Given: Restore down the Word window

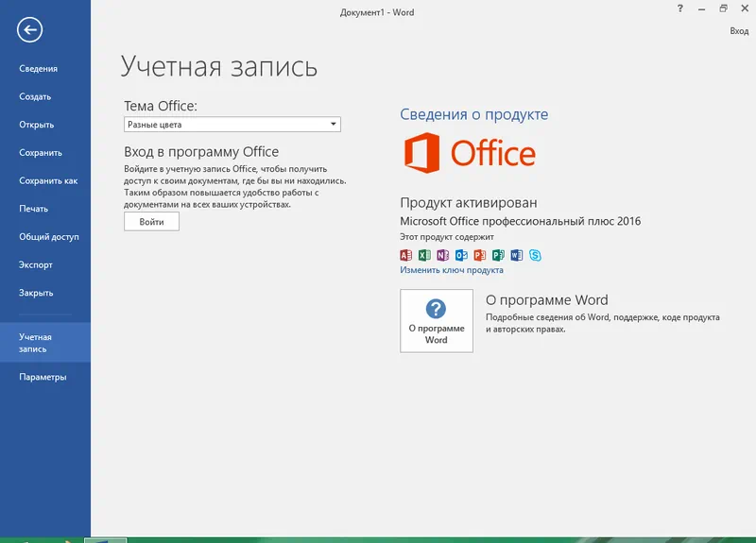Looking at the screenshot, I should pyautogui.click(x=723, y=8).
